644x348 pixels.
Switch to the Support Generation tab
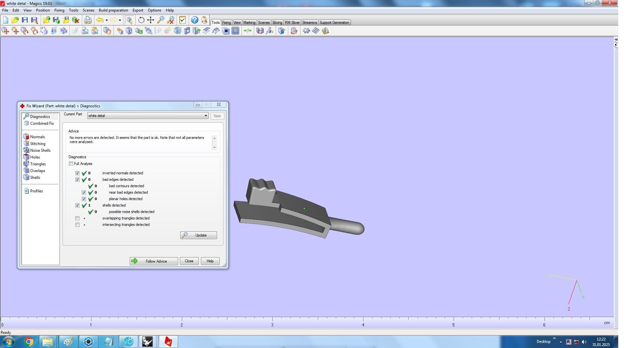coord(334,23)
